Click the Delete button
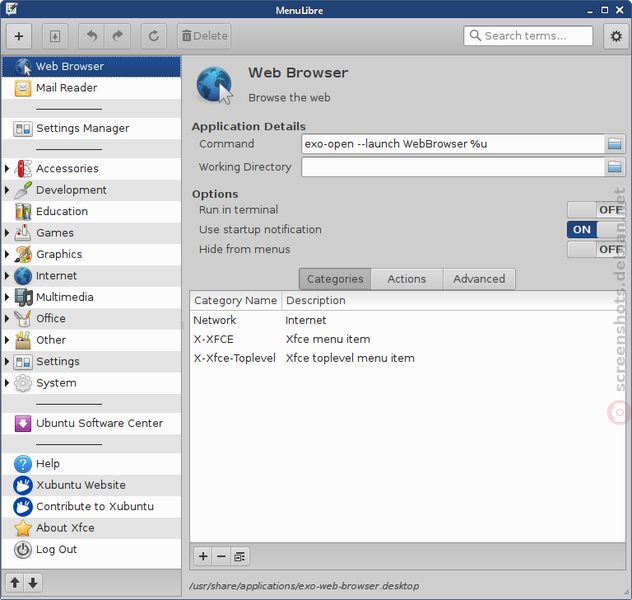The height and width of the screenshot is (600, 632). (x=204, y=36)
